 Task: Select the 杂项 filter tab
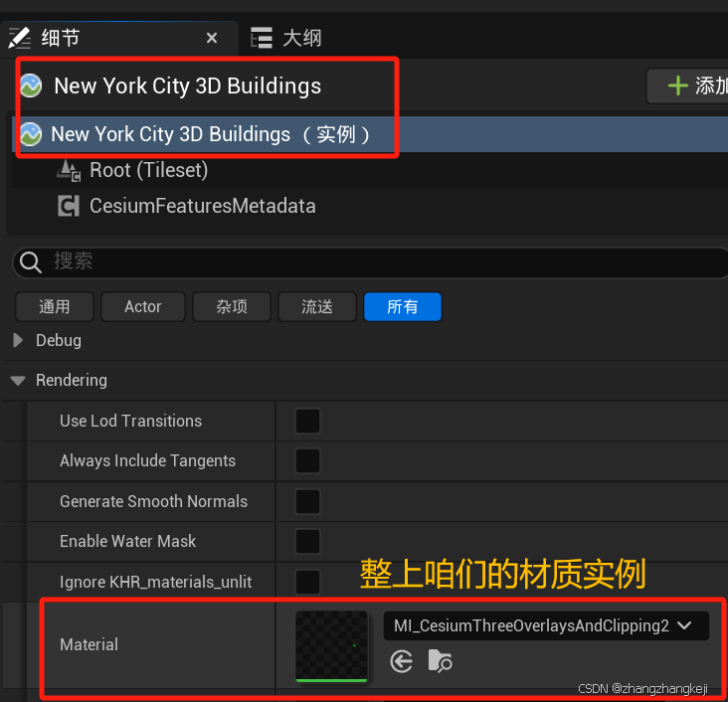pos(232,307)
